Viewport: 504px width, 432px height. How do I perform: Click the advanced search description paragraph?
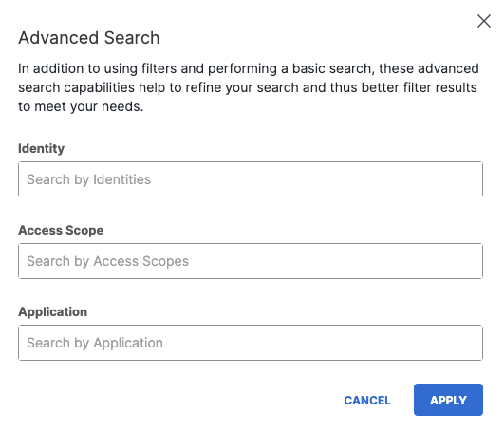[x=249, y=87]
